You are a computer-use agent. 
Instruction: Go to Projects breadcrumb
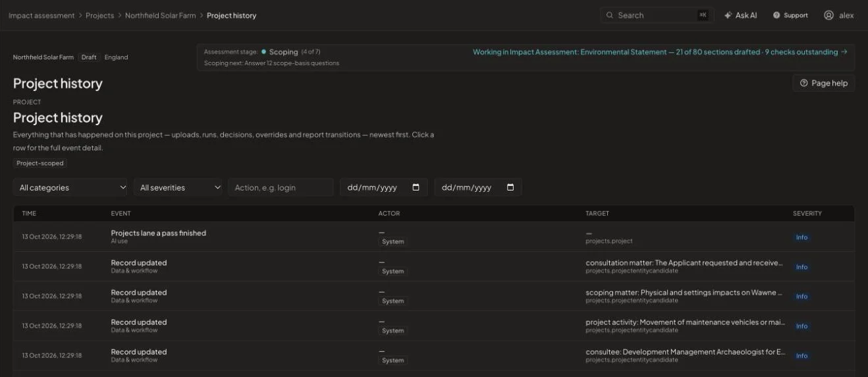99,15
